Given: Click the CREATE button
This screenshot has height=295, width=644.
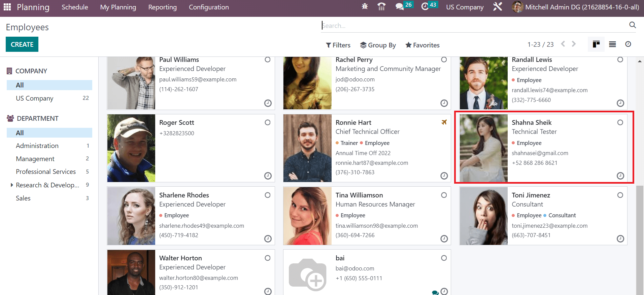Looking at the screenshot, I should tap(22, 44).
